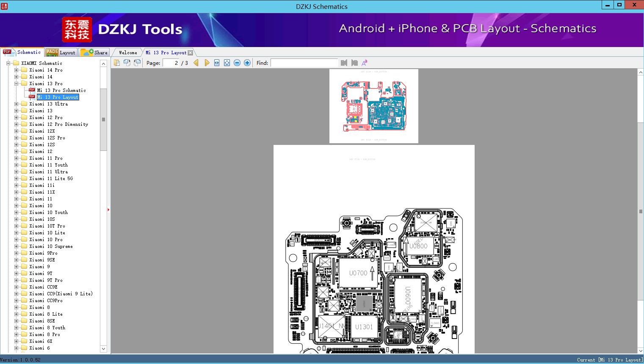Collapse the XIAOMI Schematic root node
Image resolution: width=644 pixels, height=364 pixels.
point(8,63)
